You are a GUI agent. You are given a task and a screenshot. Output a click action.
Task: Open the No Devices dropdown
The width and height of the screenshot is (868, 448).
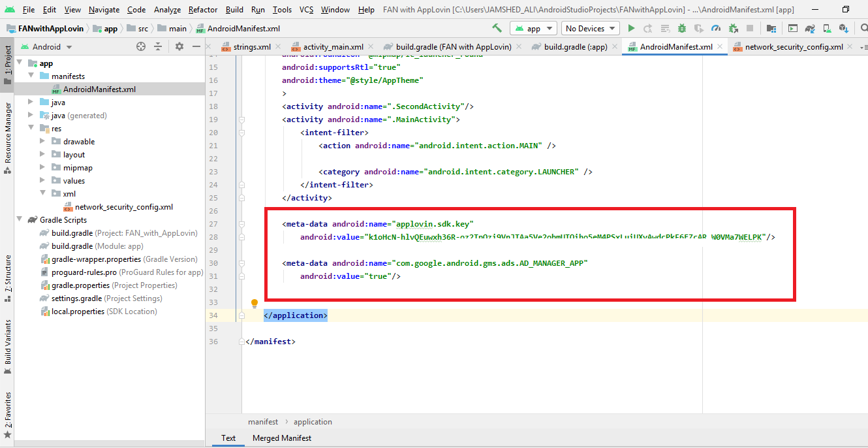(x=590, y=28)
